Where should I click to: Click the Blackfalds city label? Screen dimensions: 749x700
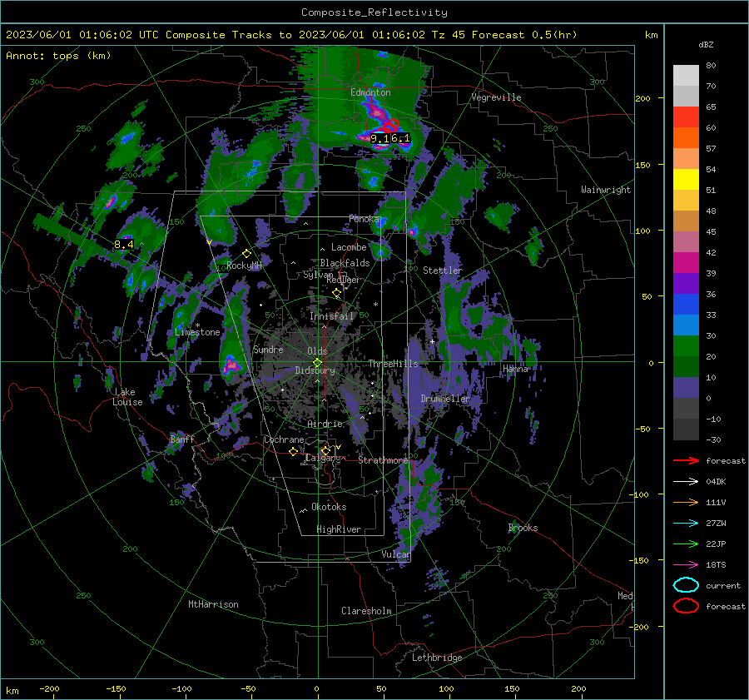click(345, 263)
